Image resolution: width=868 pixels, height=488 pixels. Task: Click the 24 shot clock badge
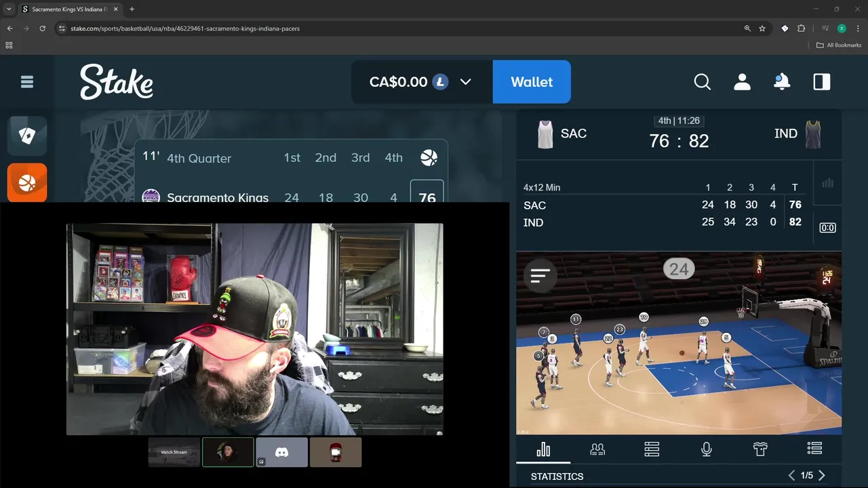[x=679, y=269]
